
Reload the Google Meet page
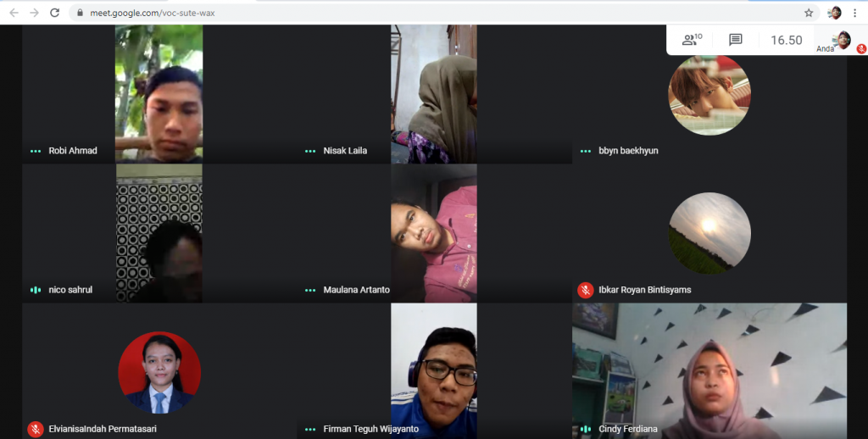click(55, 13)
